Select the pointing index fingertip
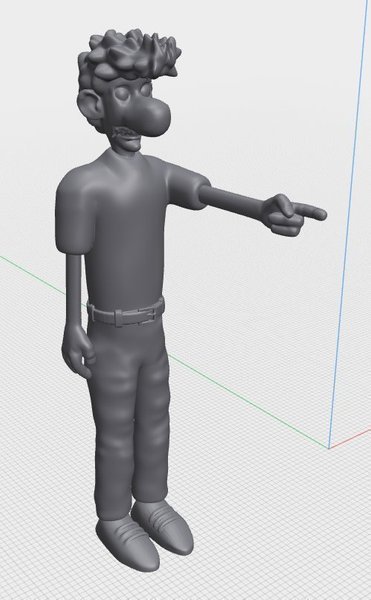Image resolution: width=371 pixels, height=600 pixels. click(319, 214)
